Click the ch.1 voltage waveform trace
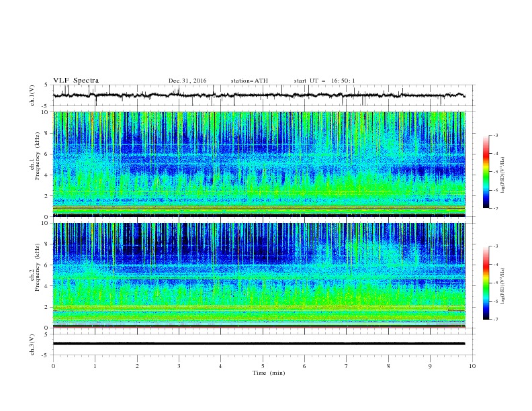 [x=259, y=95]
